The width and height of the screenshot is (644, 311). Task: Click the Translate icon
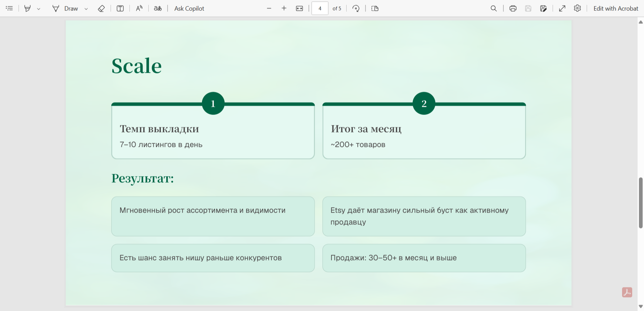click(158, 8)
